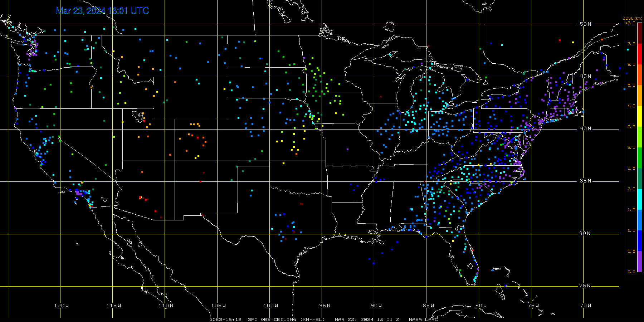Viewport: 644px width, 322px height.
Task: Click the '30N' latitude label
Action: [586, 233]
